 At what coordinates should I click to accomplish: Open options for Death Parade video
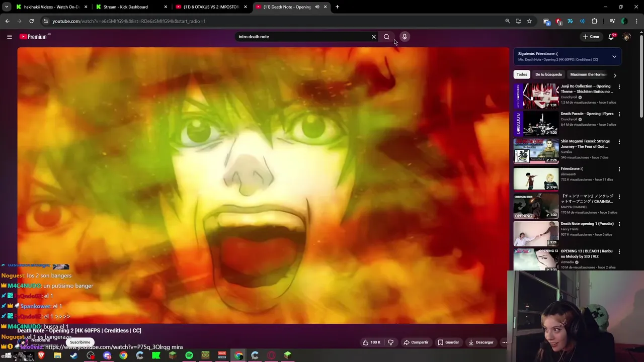point(619,114)
